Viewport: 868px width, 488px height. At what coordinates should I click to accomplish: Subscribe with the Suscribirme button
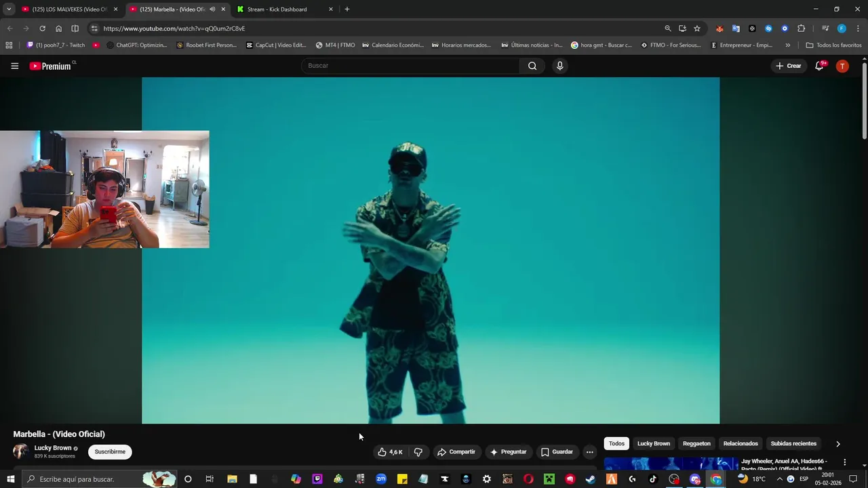pos(110,452)
